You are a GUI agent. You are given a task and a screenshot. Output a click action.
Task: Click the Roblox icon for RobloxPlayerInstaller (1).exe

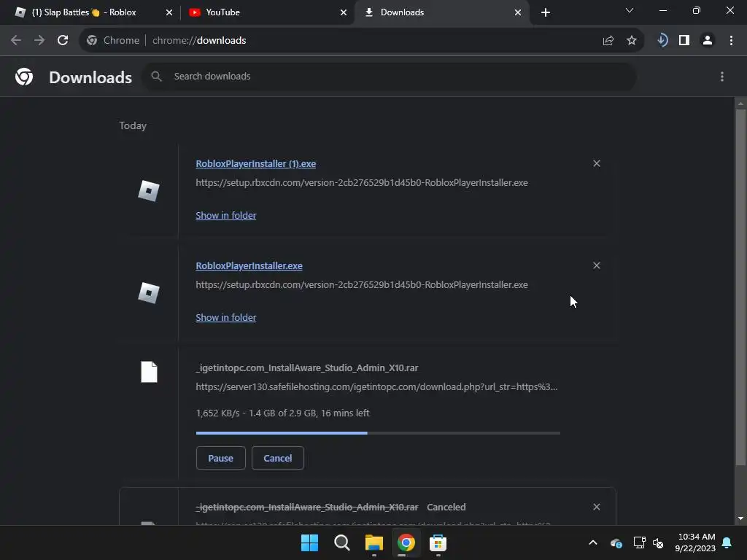click(x=149, y=191)
